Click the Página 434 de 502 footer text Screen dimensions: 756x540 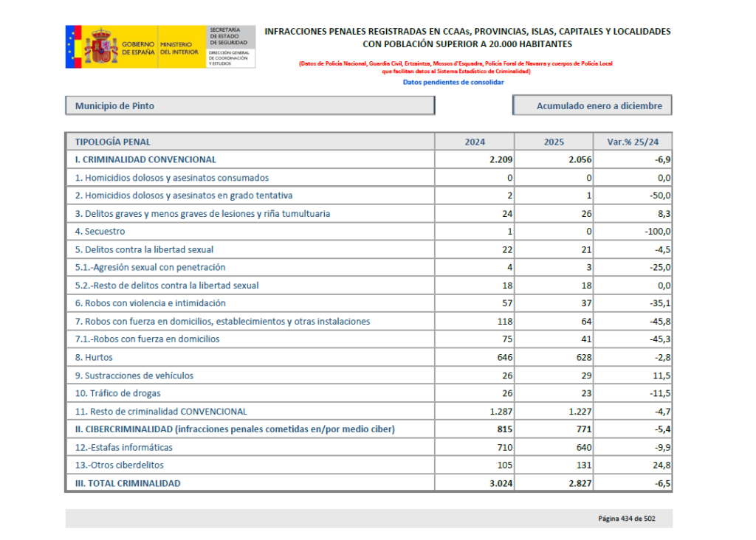[x=626, y=519]
